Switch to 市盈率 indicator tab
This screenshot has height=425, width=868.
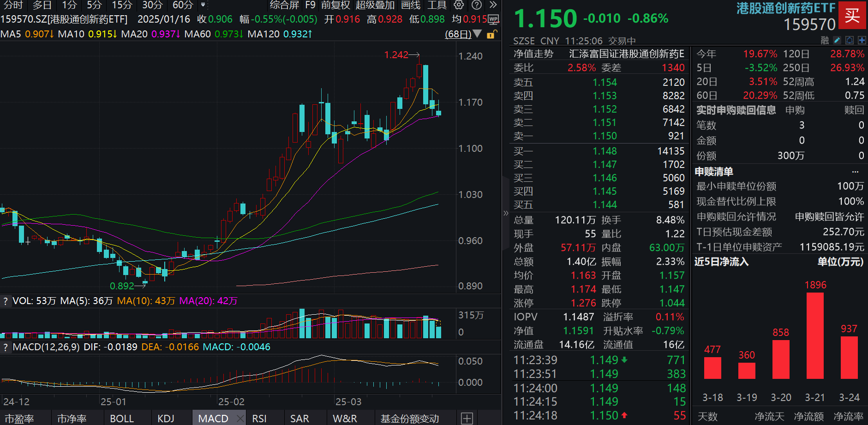(19, 419)
